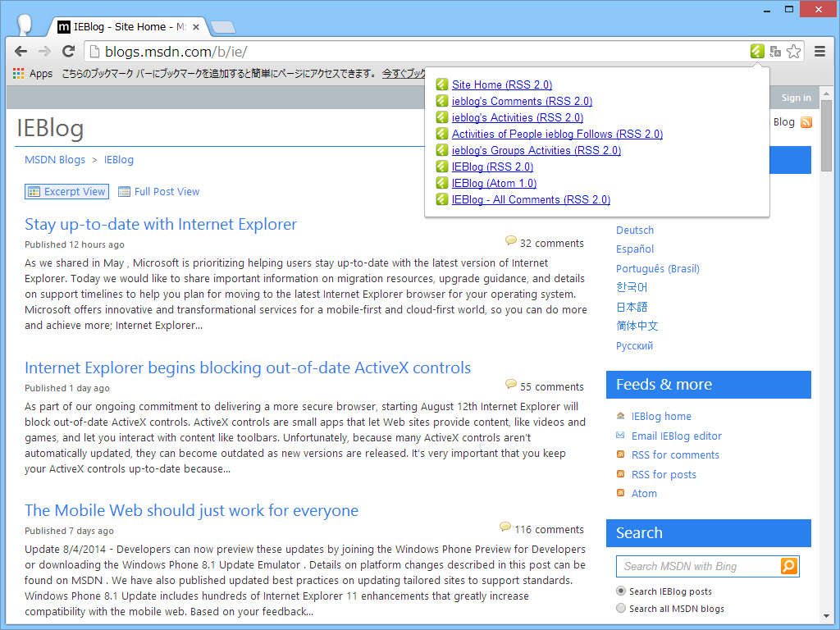
Task: Switch blog language to Português (Brasil)
Action: click(658, 268)
